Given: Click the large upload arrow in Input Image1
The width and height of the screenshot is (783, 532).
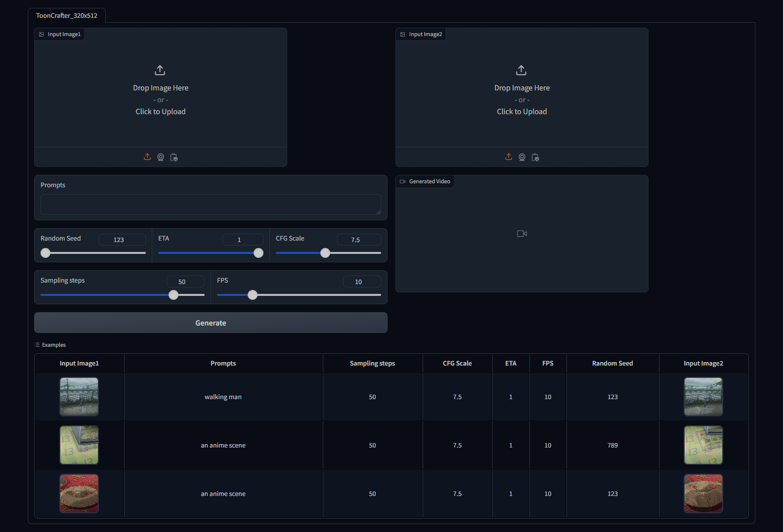Looking at the screenshot, I should coord(160,70).
